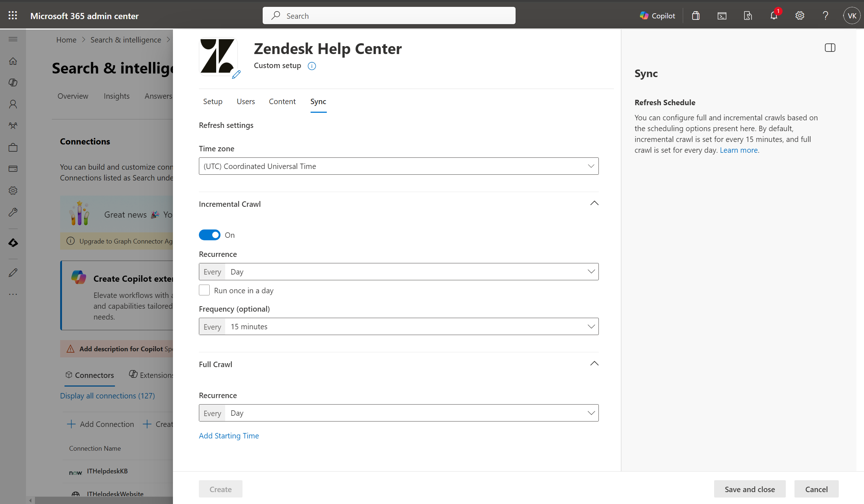Collapse the Full Crawl section
Viewport: 864px width, 504px height.
594,363
